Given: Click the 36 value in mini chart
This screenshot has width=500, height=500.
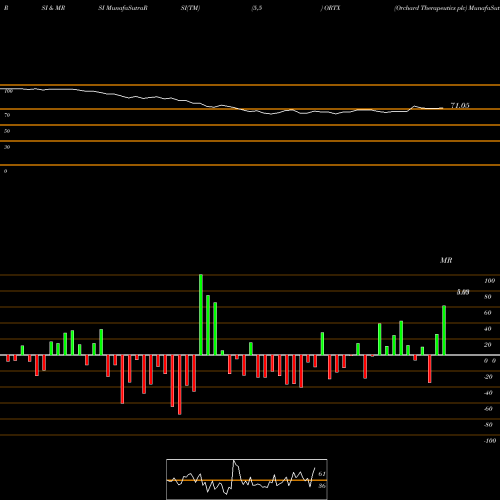Looking at the screenshot, I should 322,486.
